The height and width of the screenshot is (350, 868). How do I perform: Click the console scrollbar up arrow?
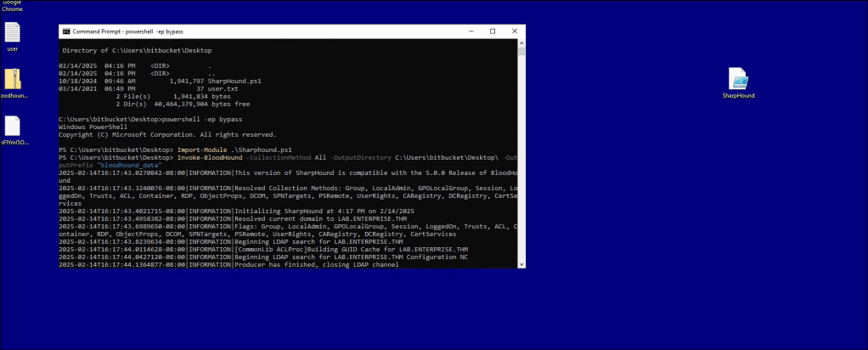[x=521, y=44]
